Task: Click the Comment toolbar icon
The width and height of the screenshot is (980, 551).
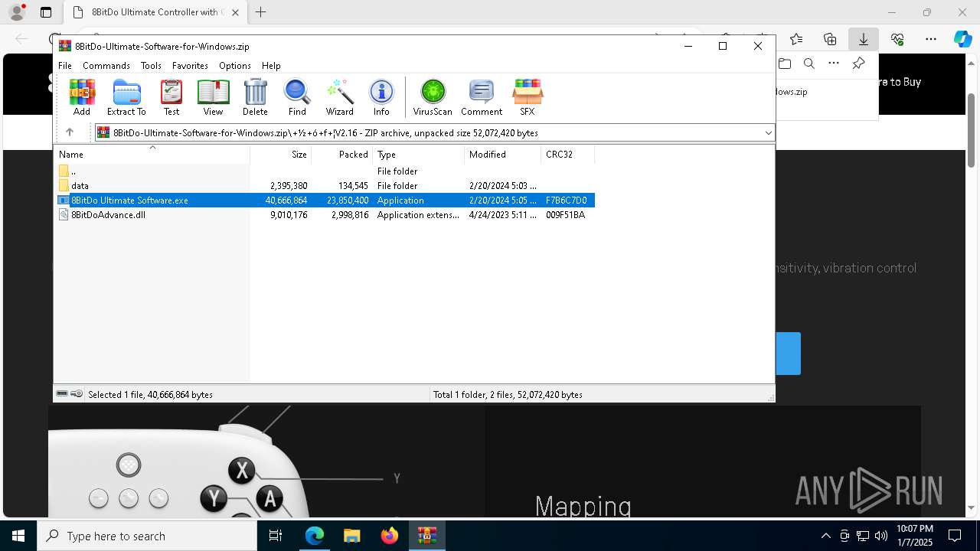Action: coord(482,97)
